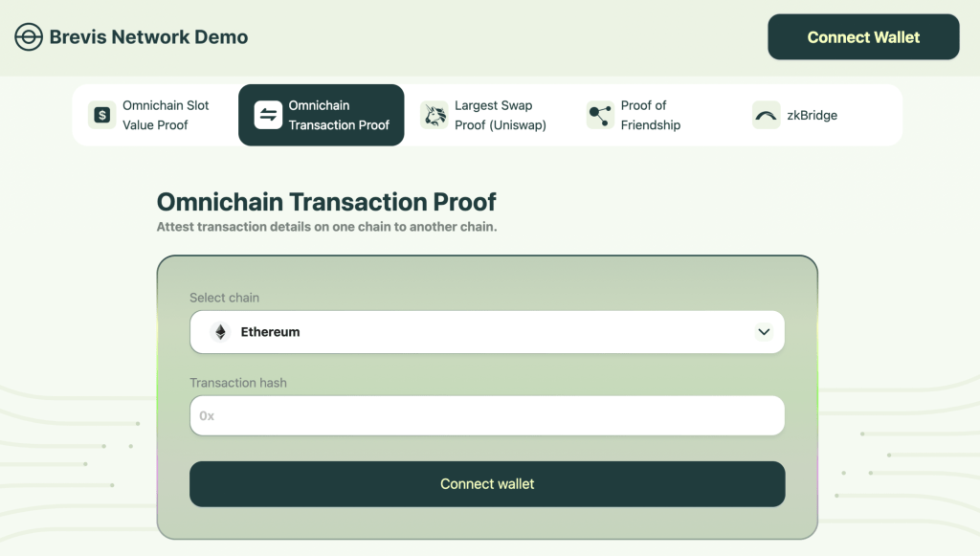The width and height of the screenshot is (980, 556).
Task: Click the "Select chain" field label
Action: point(224,298)
